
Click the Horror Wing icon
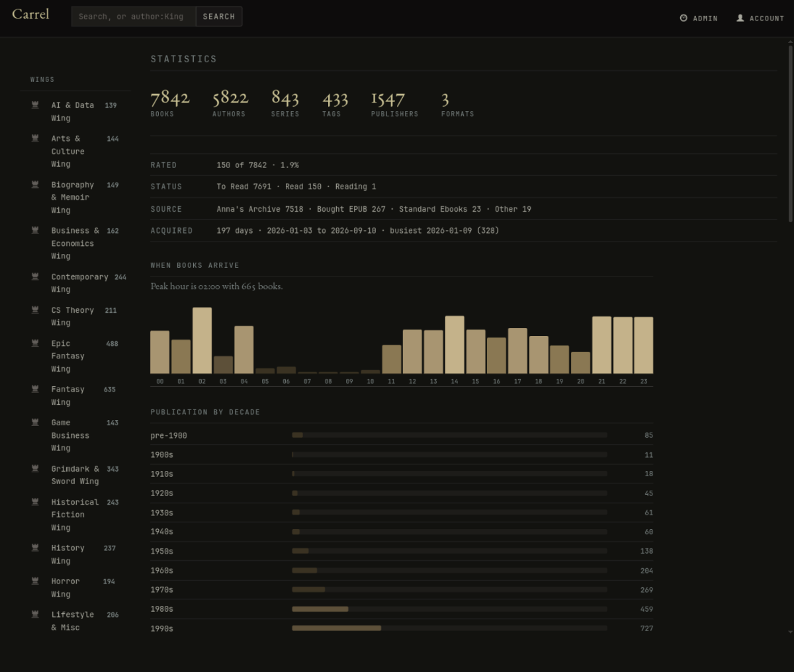pyautogui.click(x=35, y=581)
